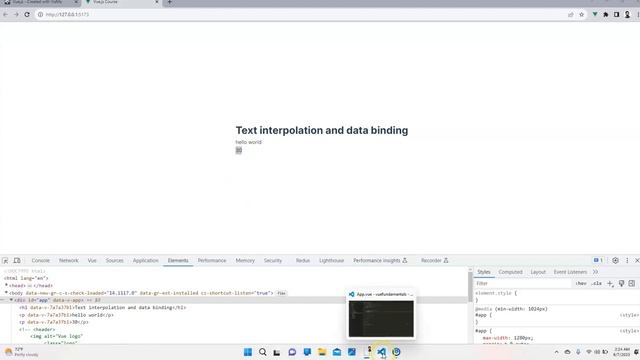The image size is (640, 360).
Task: Click the hello world text on page
Action: (x=248, y=142)
